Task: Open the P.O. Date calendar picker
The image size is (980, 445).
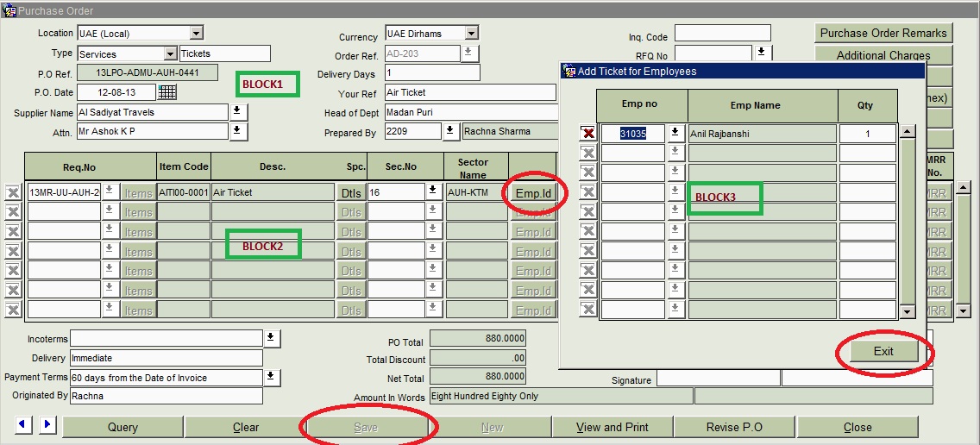Action: coord(167,92)
